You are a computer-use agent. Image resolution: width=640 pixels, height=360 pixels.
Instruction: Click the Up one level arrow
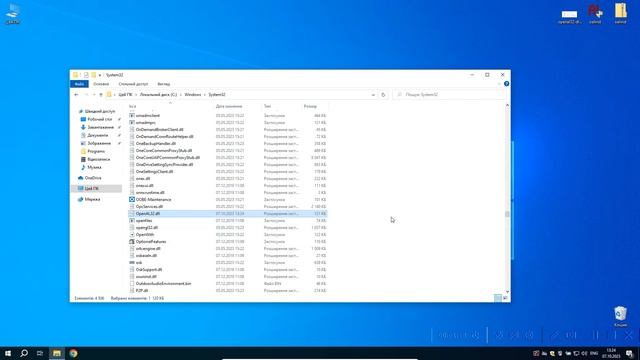coord(101,95)
